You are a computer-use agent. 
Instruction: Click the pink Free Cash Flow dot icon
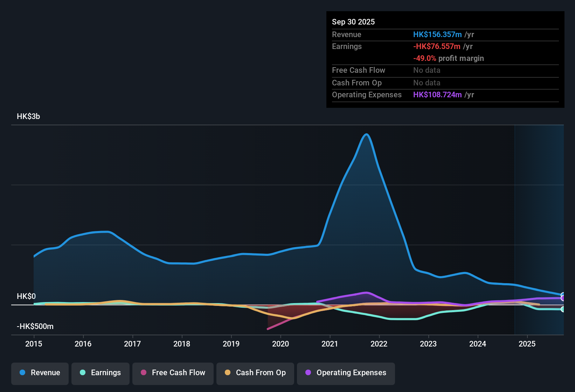point(143,373)
